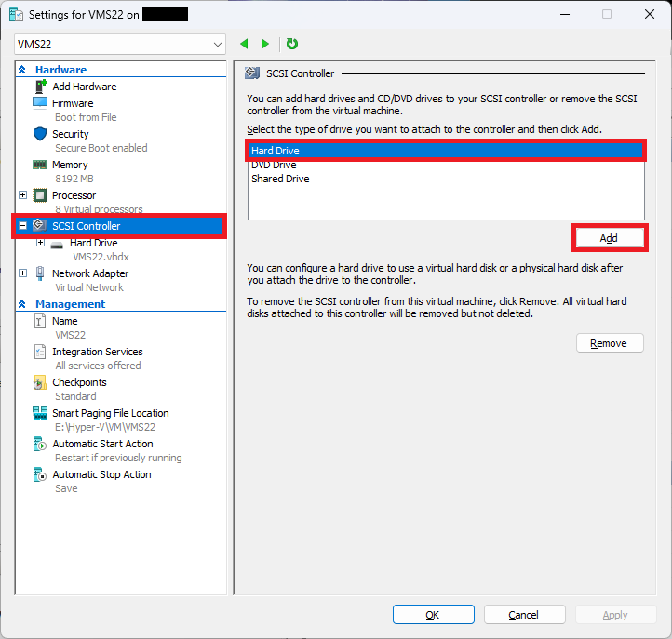Select Smart Paging File Location item
Viewport: 672px width, 639px height.
111,413
